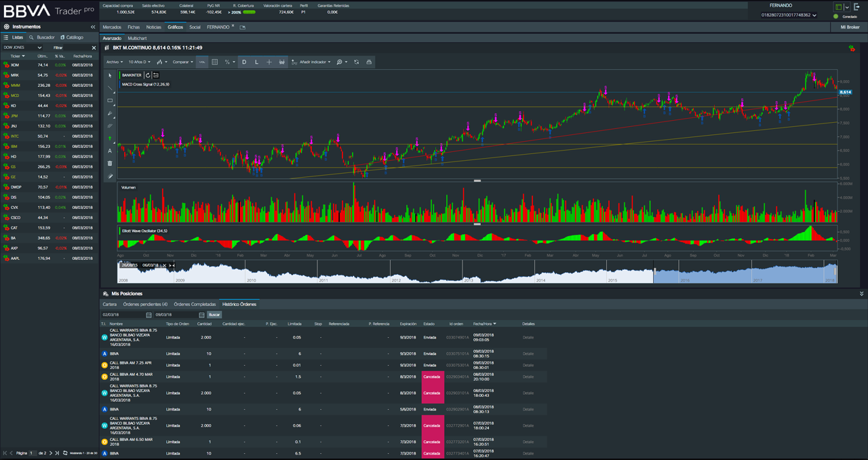Image resolution: width=868 pixels, height=460 pixels.
Task: Open Órdenes pendientes (4) tab
Action: tap(145, 304)
